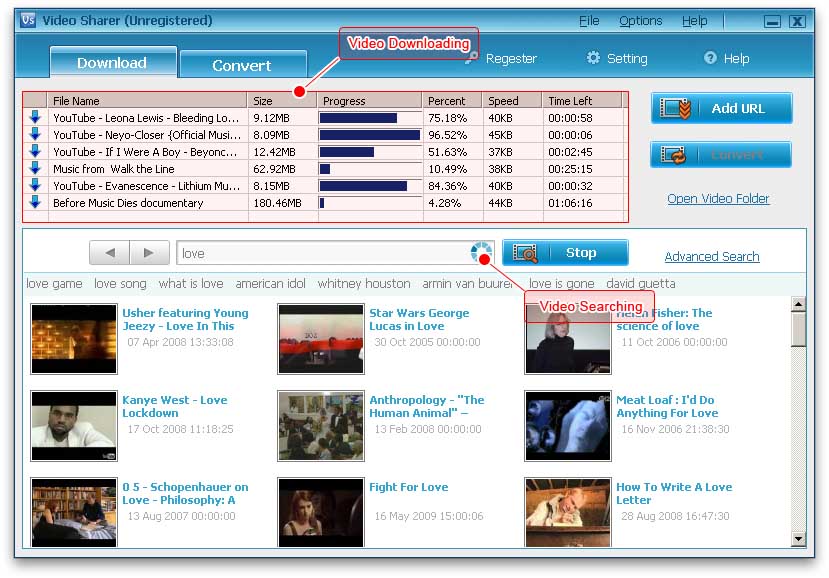This screenshot has height=578, width=829.
Task: Open Schopenhauer on Love video thumbnail
Action: pyautogui.click(x=74, y=512)
